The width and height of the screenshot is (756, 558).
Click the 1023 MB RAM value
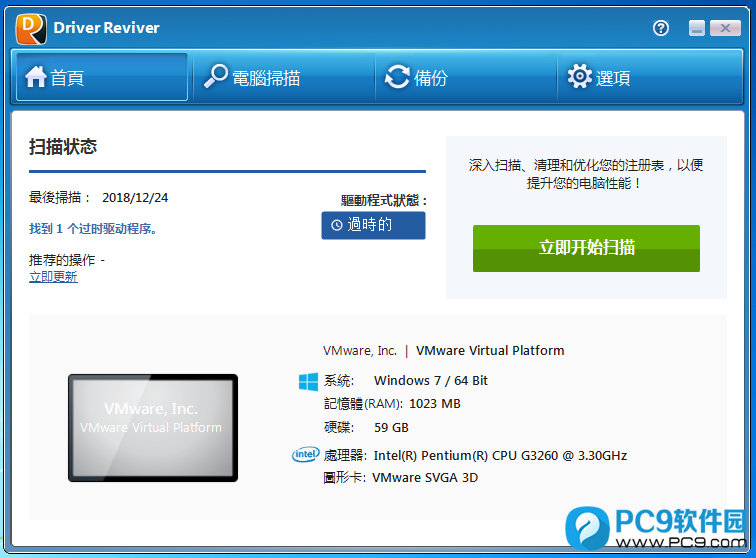pyautogui.click(x=435, y=404)
